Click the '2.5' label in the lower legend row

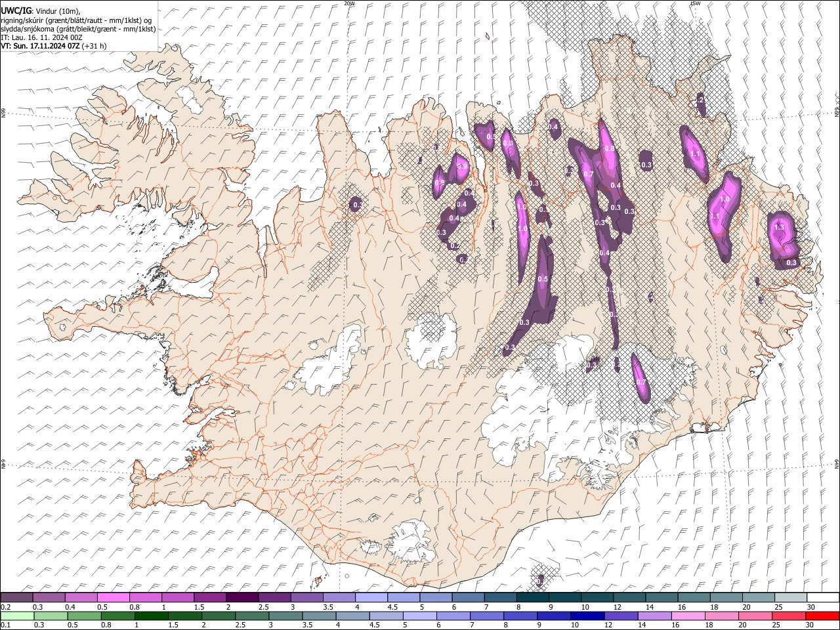tap(240, 625)
